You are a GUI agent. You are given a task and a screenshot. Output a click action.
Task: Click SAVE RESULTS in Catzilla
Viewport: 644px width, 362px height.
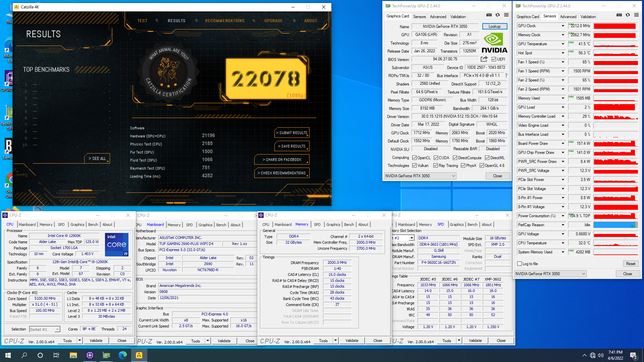click(x=292, y=146)
